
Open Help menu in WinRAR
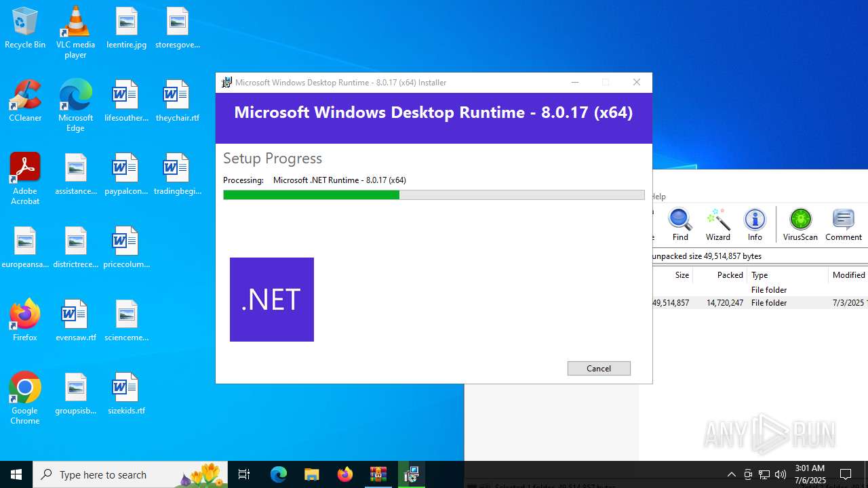pyautogui.click(x=658, y=196)
